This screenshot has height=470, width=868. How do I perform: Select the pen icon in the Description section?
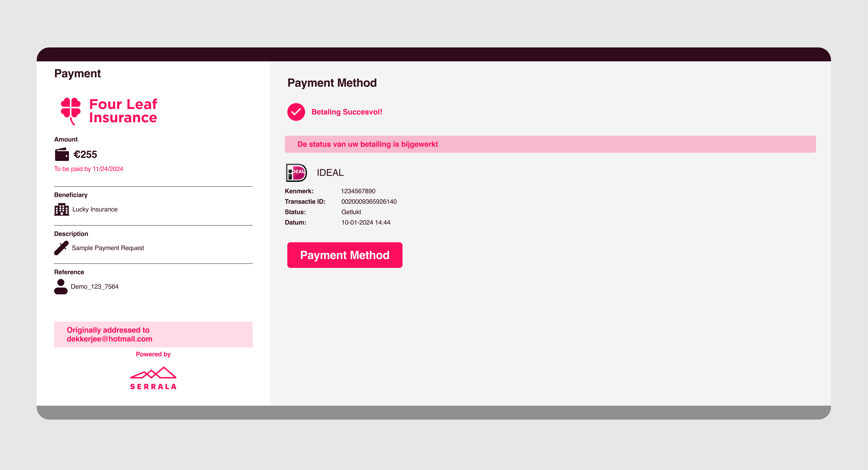point(61,247)
